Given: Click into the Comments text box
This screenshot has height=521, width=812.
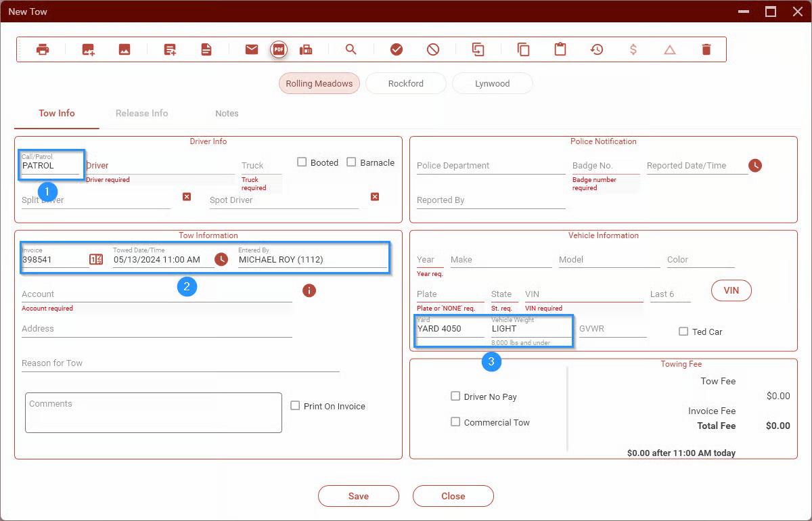Looking at the screenshot, I should (154, 413).
